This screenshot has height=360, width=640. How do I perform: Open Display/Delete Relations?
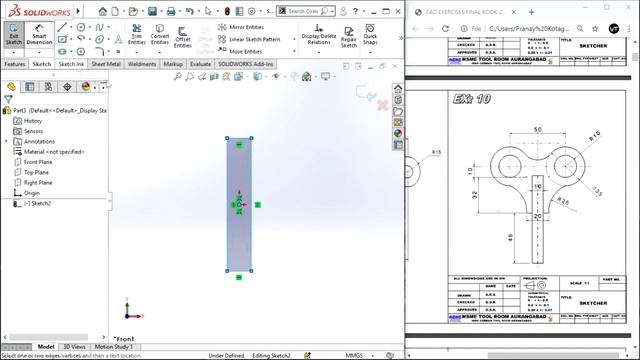(318, 34)
